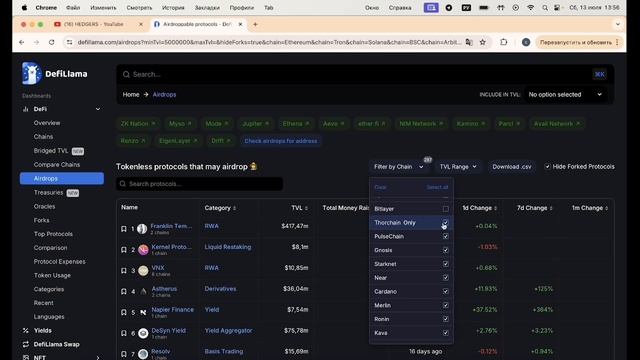Viewport: 640px width, 360px height.
Task: Check the Bitlayer chain checkbox
Action: [446, 209]
